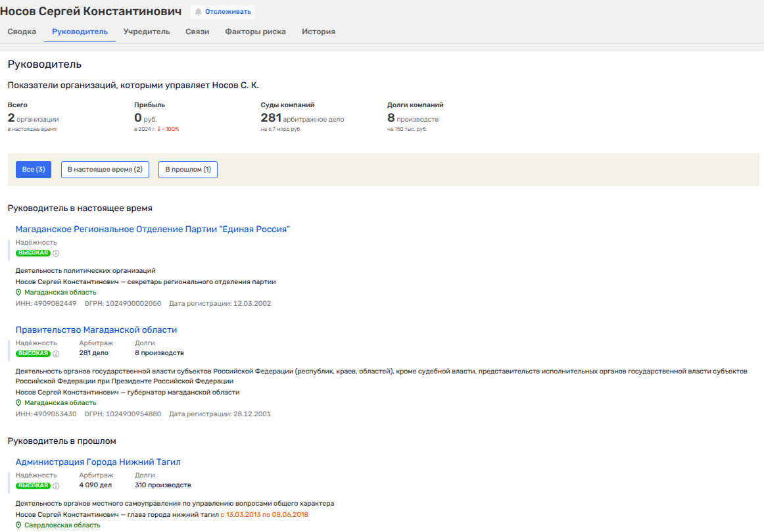Click info icon beside Единая Россия reliability badge

[56, 253]
